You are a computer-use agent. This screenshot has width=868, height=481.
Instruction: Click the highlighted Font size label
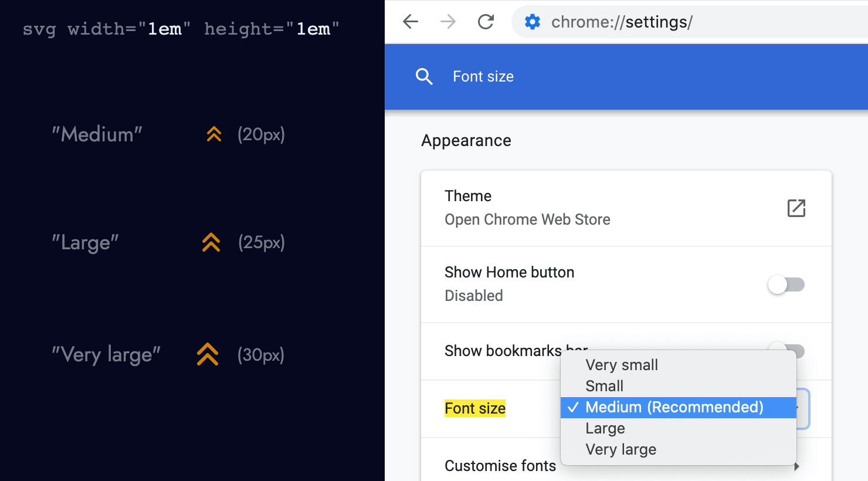(475, 408)
